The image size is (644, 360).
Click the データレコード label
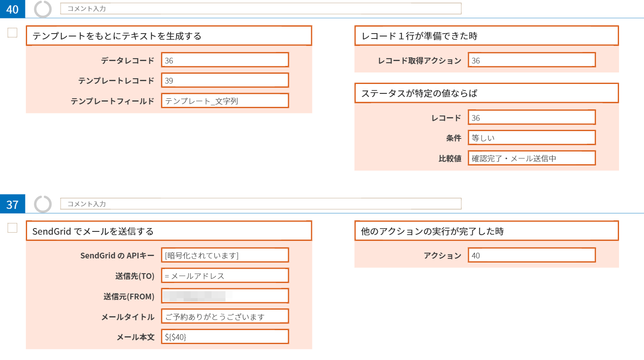pyautogui.click(x=127, y=61)
